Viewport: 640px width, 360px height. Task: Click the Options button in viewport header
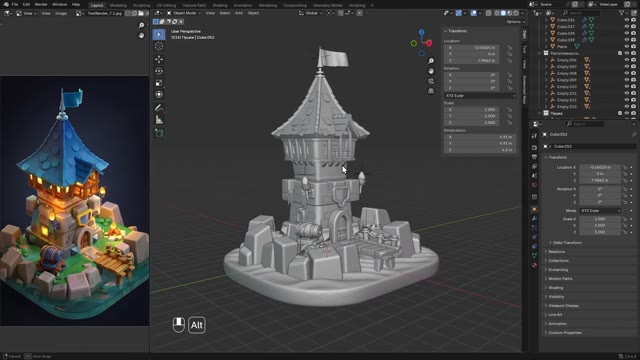(514, 22)
